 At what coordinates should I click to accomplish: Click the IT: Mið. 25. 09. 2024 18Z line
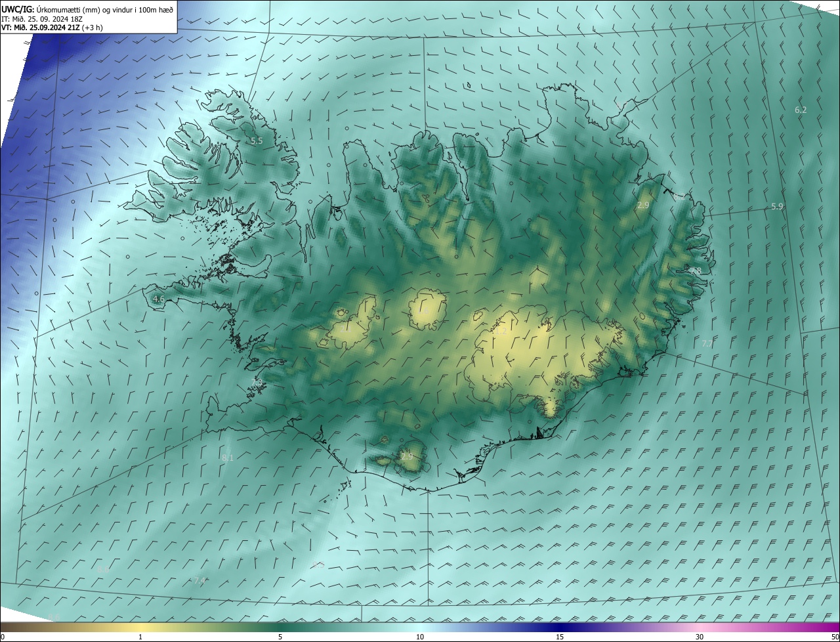click(43, 19)
